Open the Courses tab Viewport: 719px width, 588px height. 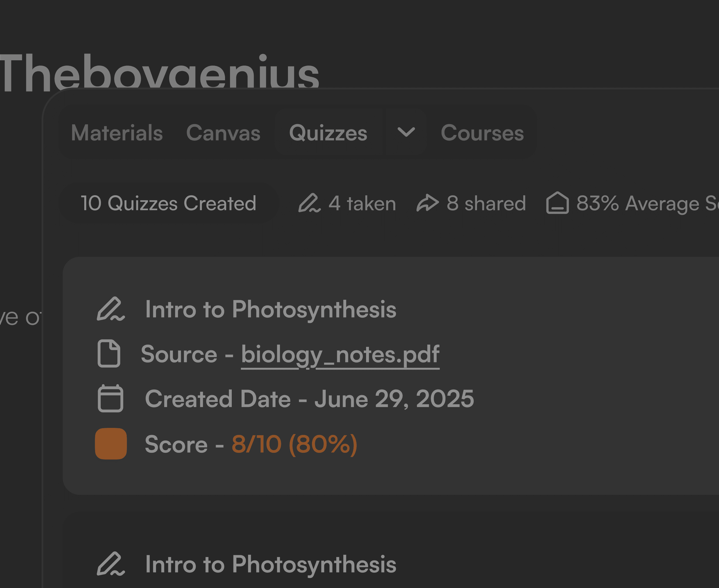pyautogui.click(x=482, y=132)
